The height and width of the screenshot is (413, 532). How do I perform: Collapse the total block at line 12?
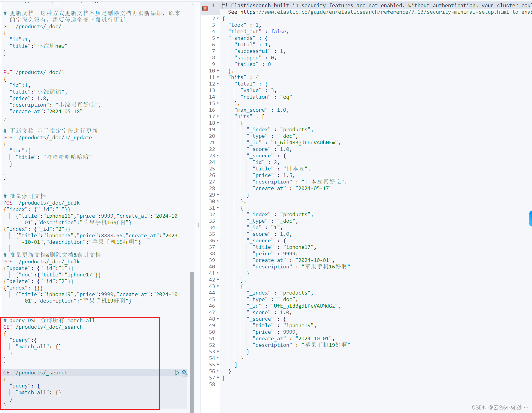218,84
